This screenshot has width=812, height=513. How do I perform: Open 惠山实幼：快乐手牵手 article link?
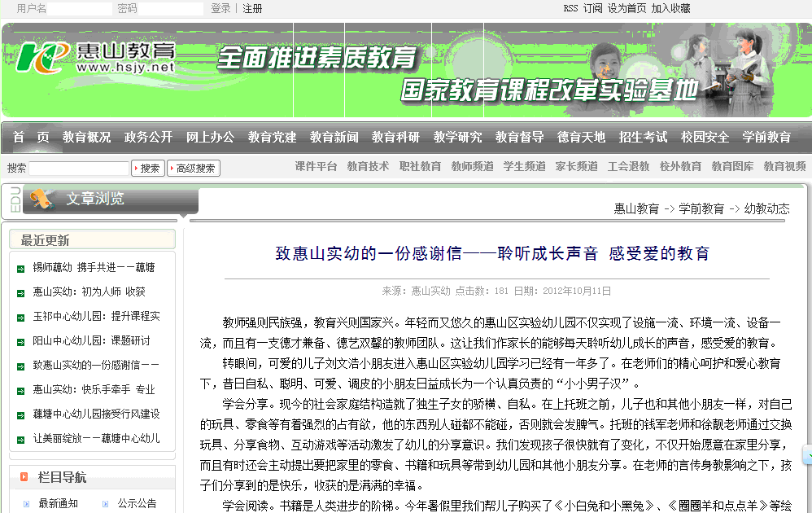[94, 390]
